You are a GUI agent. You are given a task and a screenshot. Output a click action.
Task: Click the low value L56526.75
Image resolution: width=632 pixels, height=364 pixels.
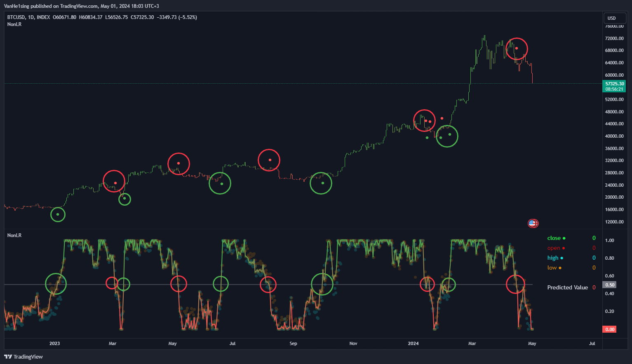coord(117,17)
